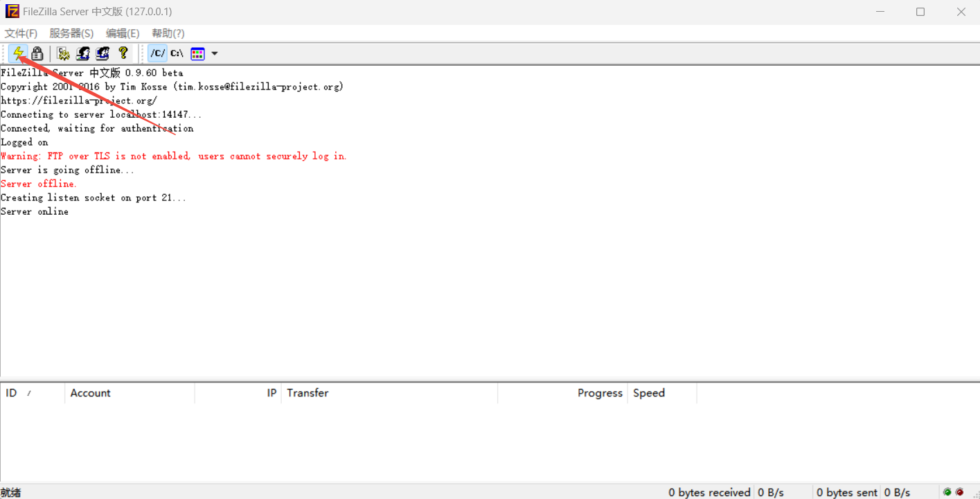This screenshot has height=499, width=980.
Task: Open the groups editor icon
Action: point(103,53)
